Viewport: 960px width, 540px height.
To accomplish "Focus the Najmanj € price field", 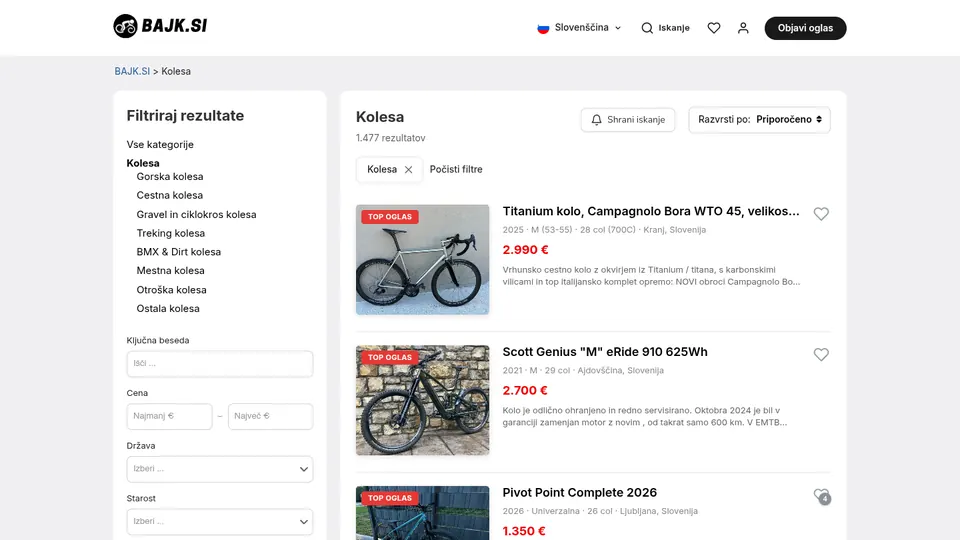I will (x=169, y=416).
